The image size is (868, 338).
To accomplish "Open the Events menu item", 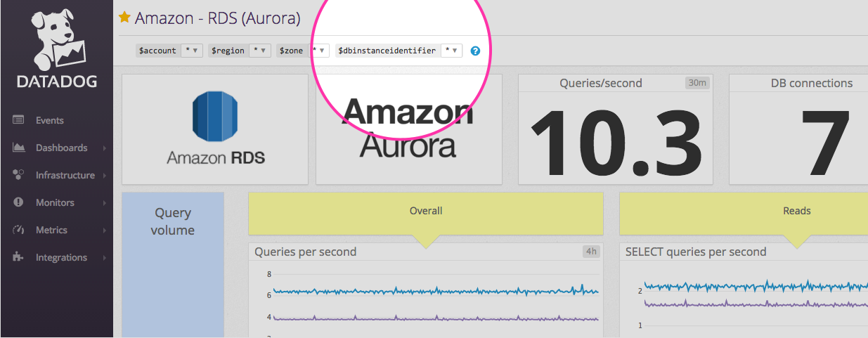I will 50,120.
